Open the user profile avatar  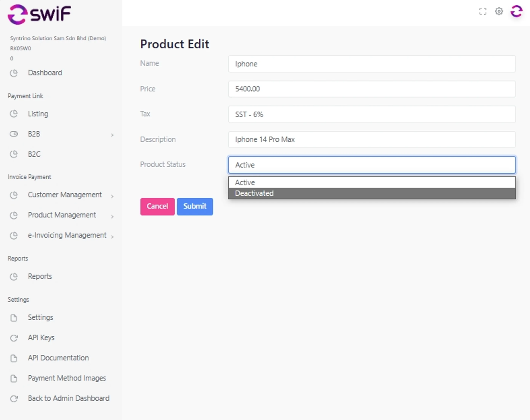pos(516,11)
